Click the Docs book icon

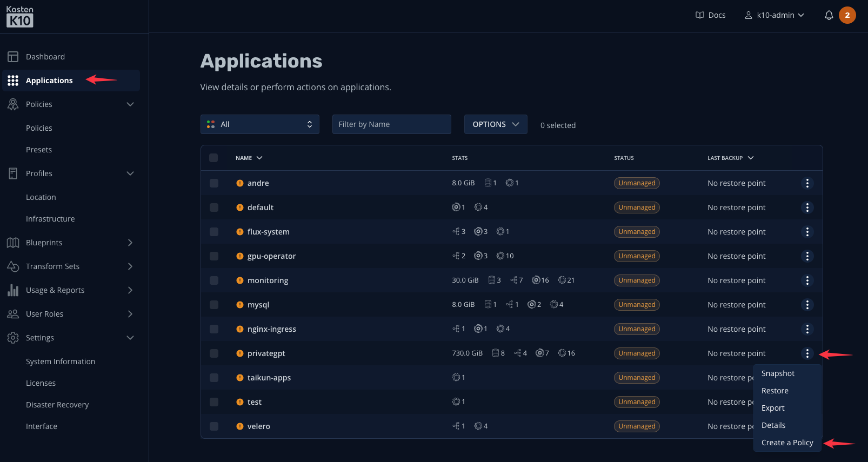(x=700, y=15)
